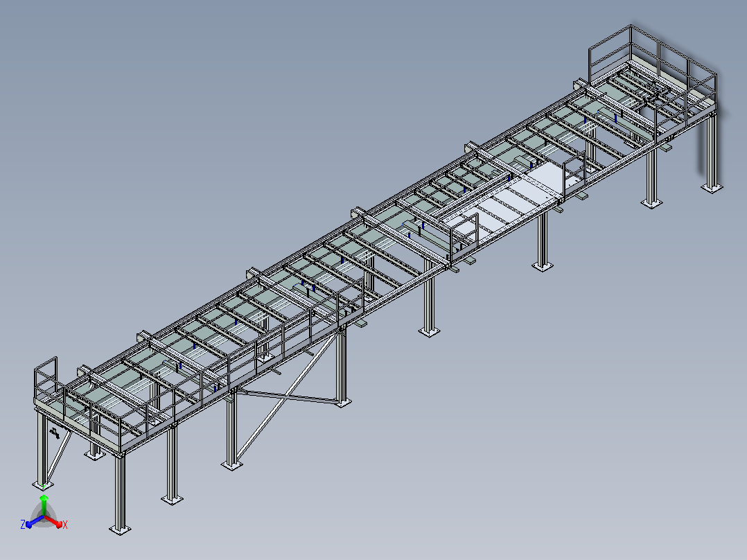Select the blue Z label beside the triad
This screenshot has width=747, height=560.
tap(23, 525)
